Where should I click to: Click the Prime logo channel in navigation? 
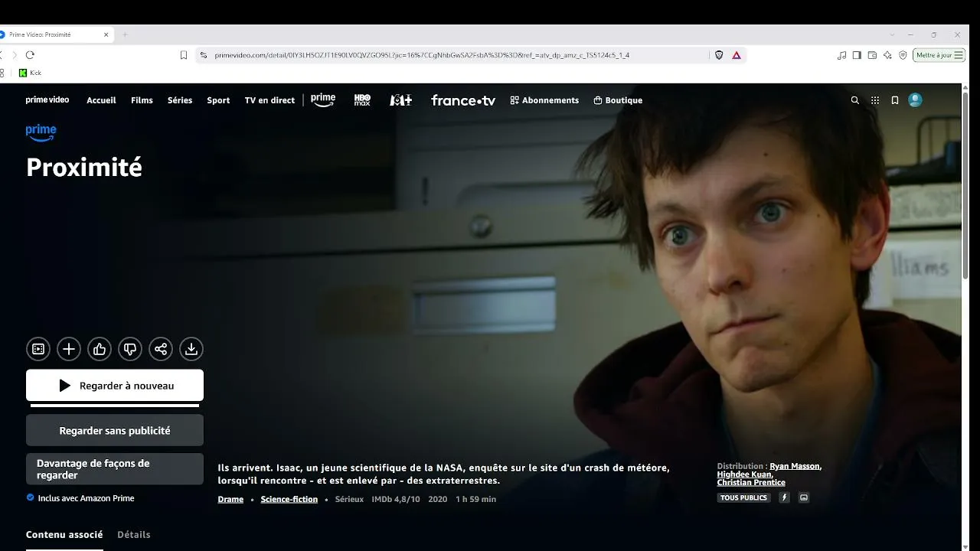coord(323,100)
